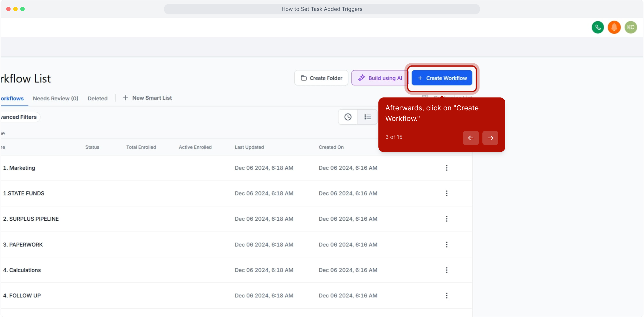
Task: Open Advanced Filters
Action: pyautogui.click(x=19, y=117)
